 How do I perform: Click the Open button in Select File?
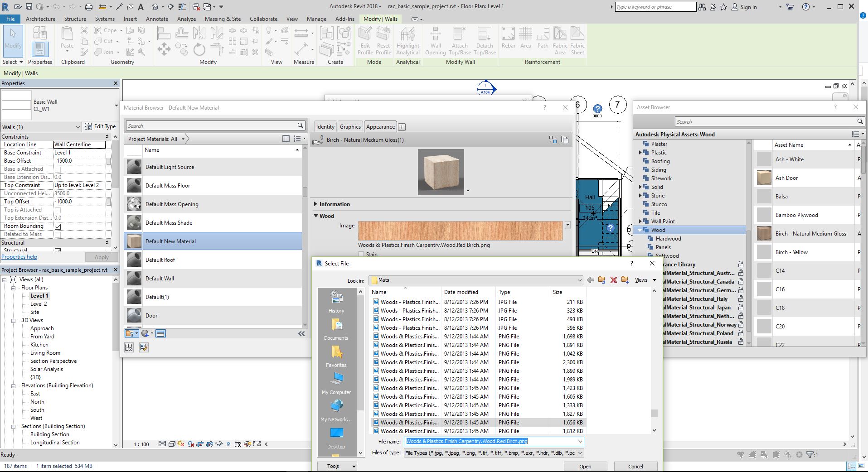pos(585,467)
